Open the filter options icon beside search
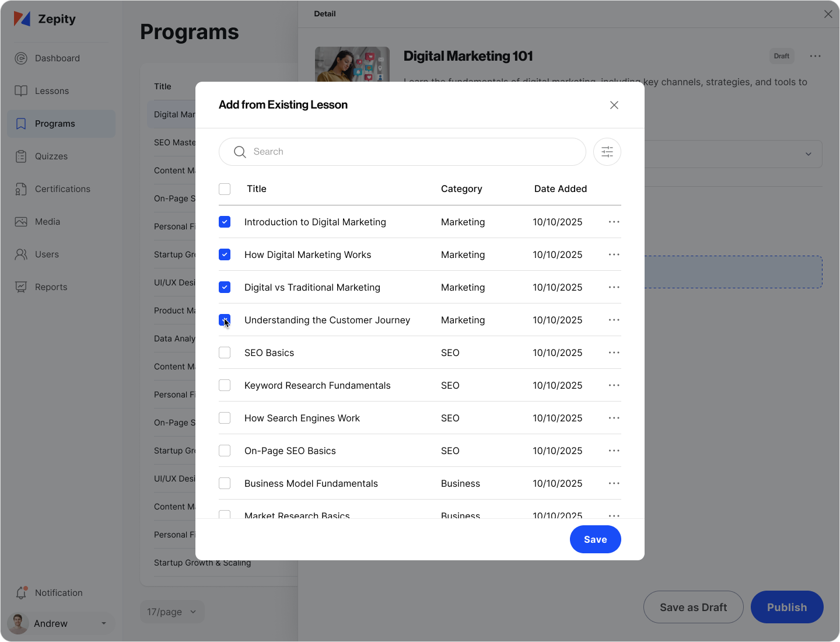The height and width of the screenshot is (642, 840). click(607, 152)
